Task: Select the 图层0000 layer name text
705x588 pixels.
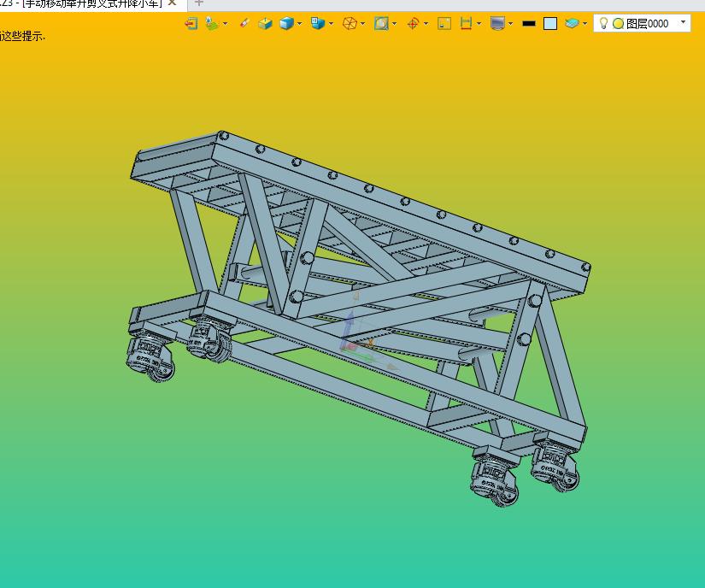Action: [x=647, y=24]
